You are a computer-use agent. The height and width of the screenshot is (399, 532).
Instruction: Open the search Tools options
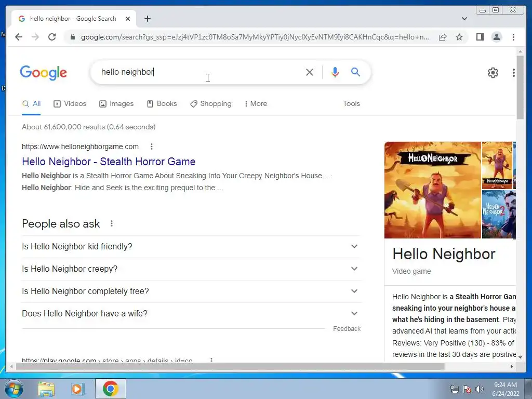pos(351,104)
